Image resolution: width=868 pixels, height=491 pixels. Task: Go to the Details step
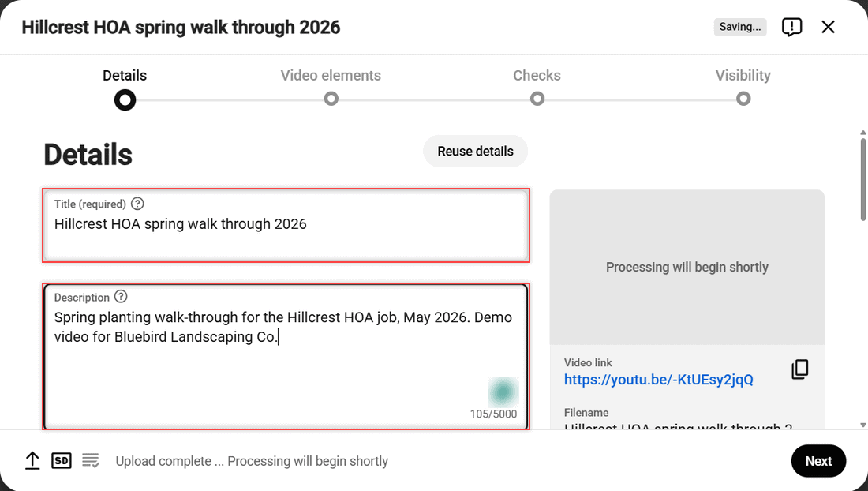tap(125, 88)
